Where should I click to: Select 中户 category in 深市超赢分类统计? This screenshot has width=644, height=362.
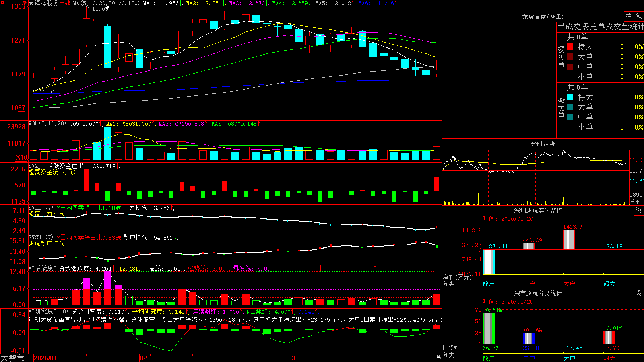click(x=529, y=358)
